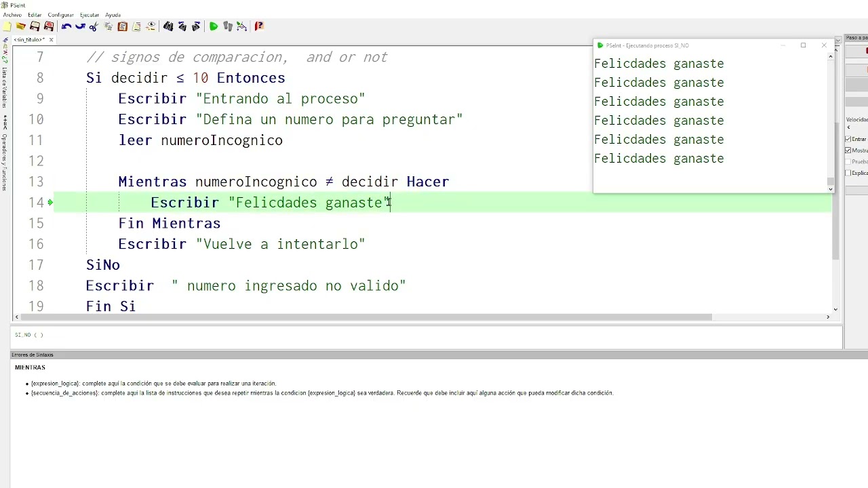Screen dimensions: 868x488
Task: Run step by step with the footprints icon
Action: pos(228,26)
